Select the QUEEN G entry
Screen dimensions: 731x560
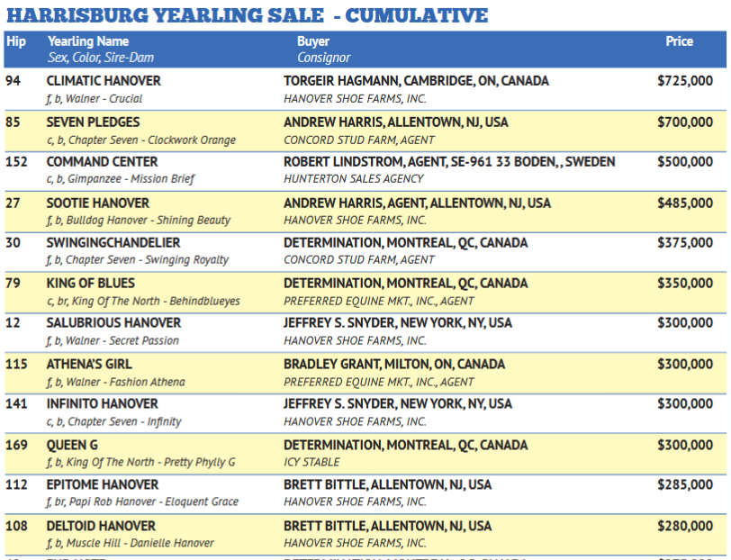[72, 445]
